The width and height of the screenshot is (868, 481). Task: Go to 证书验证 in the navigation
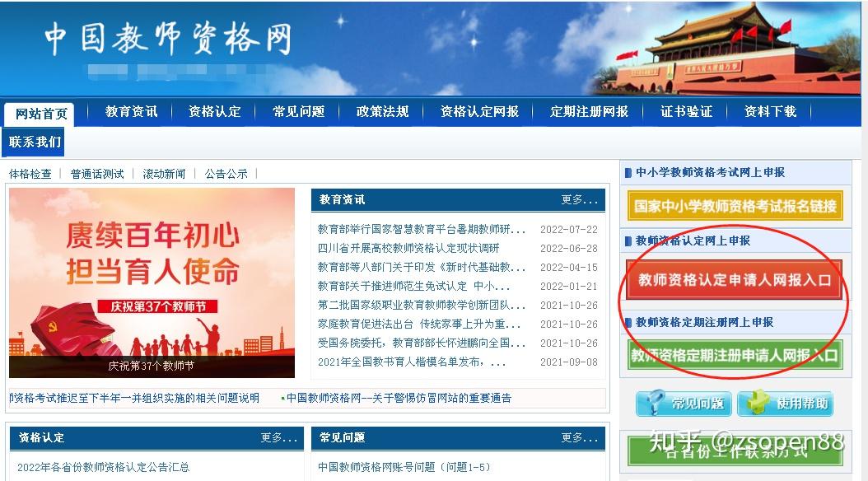pyautogui.click(x=687, y=112)
